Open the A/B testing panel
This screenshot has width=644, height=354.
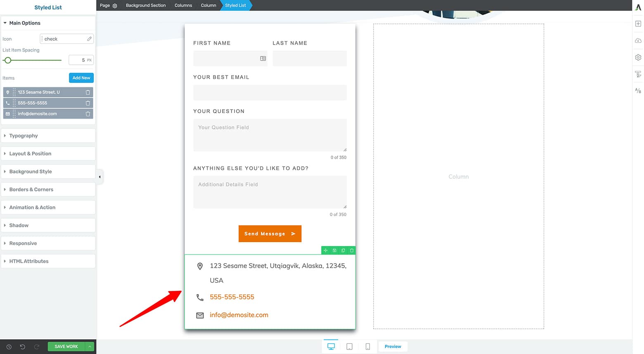(x=638, y=90)
